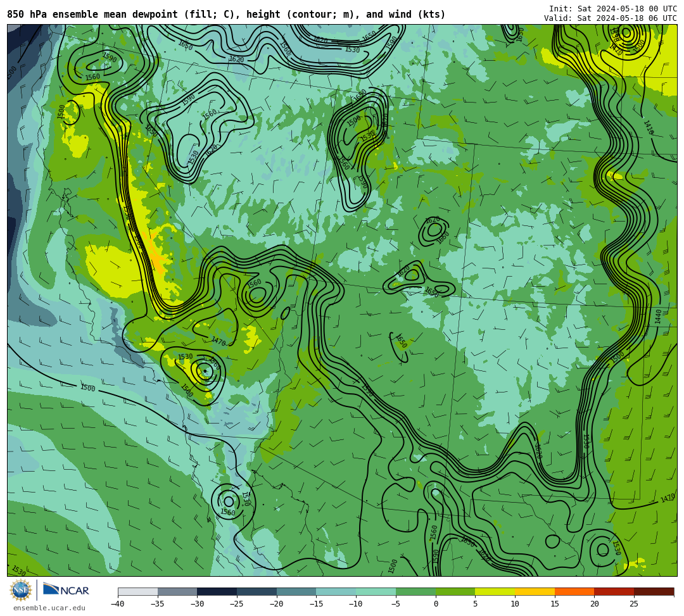Image resolution: width=684 pixels, height=616 pixels.
Task: Click the -30 colorbar tick label
Action: pyautogui.click(x=197, y=604)
